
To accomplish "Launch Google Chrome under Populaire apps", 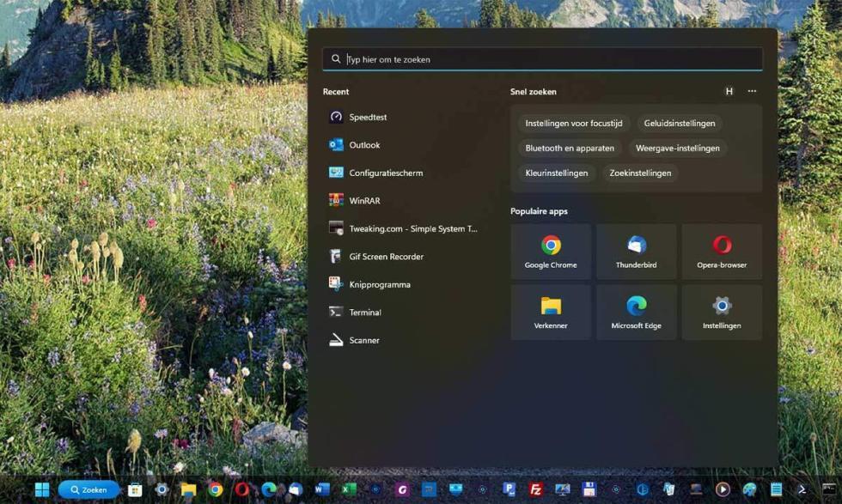I will coord(550,251).
